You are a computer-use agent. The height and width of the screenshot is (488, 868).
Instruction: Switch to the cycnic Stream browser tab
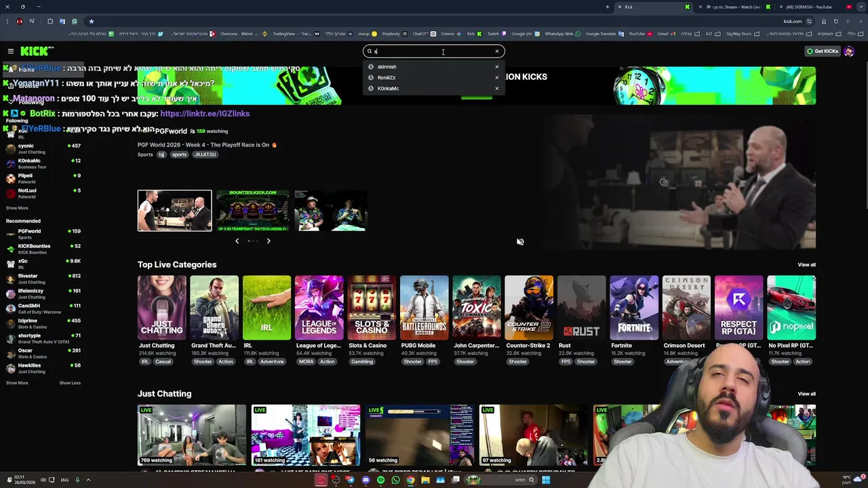point(736,7)
